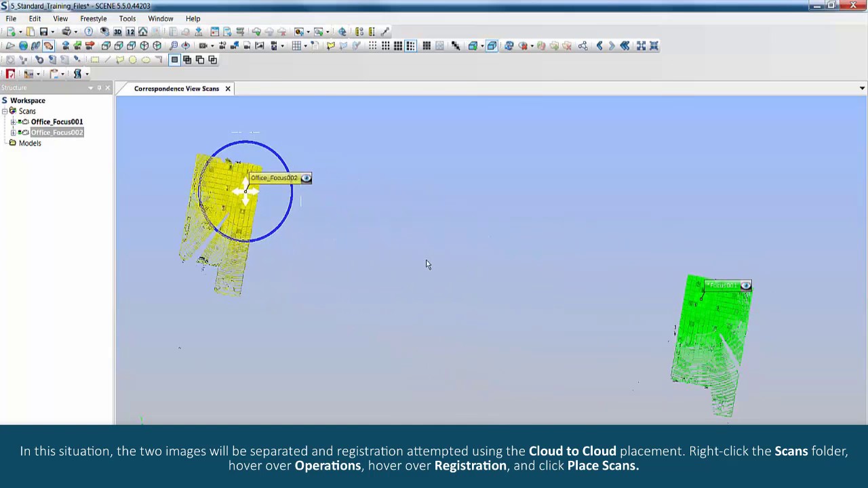The width and height of the screenshot is (868, 488).
Task: Open the Freestyle menu
Action: [94, 19]
